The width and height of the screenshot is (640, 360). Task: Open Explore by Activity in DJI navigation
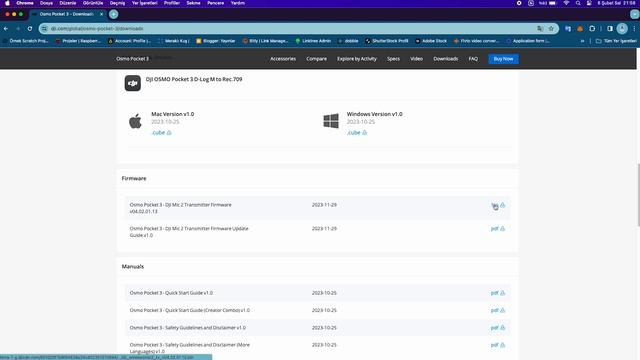click(x=357, y=59)
